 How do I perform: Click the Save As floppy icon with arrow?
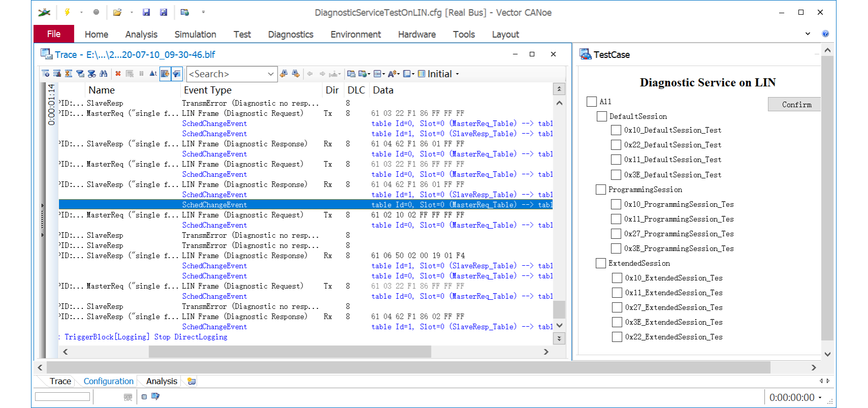coord(163,12)
